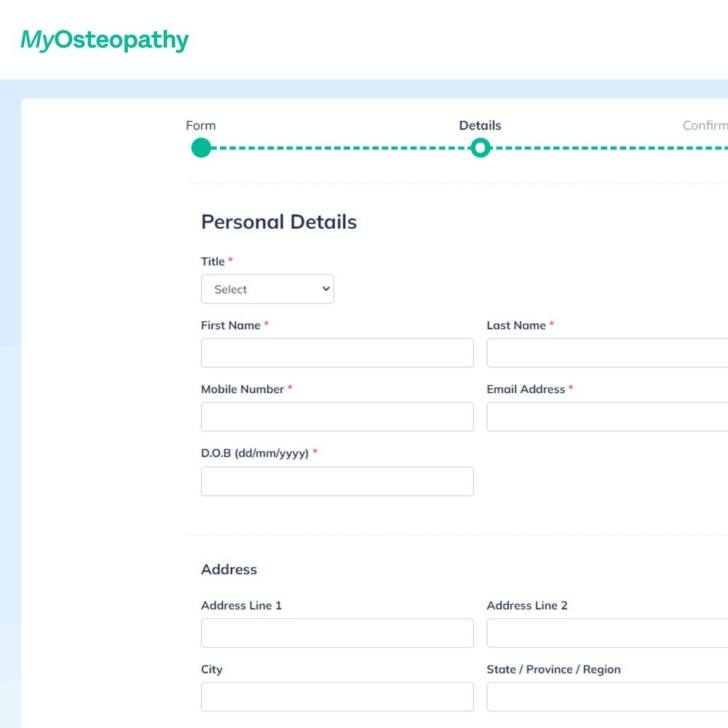Click into the Email Address field

607,416
